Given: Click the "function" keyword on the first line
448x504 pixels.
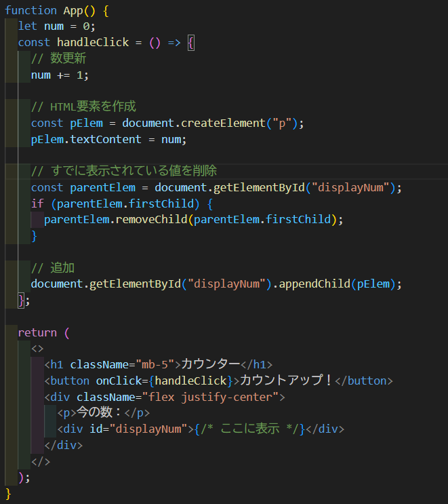Looking at the screenshot, I should pyautogui.click(x=30, y=10).
